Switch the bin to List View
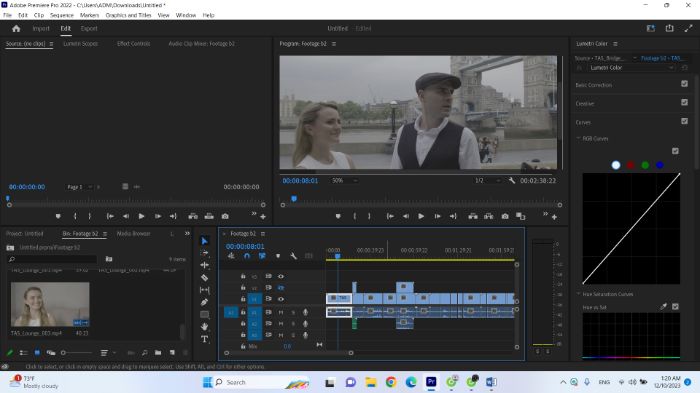700x393 pixels. click(24, 352)
